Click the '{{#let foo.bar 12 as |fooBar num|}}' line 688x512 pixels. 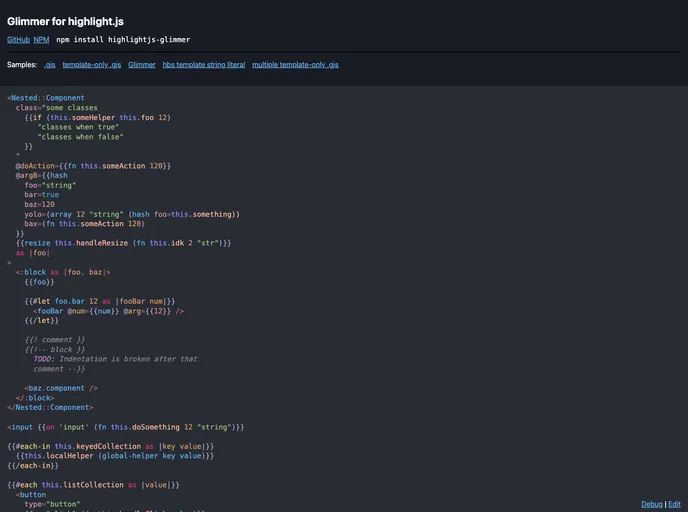tap(100, 301)
